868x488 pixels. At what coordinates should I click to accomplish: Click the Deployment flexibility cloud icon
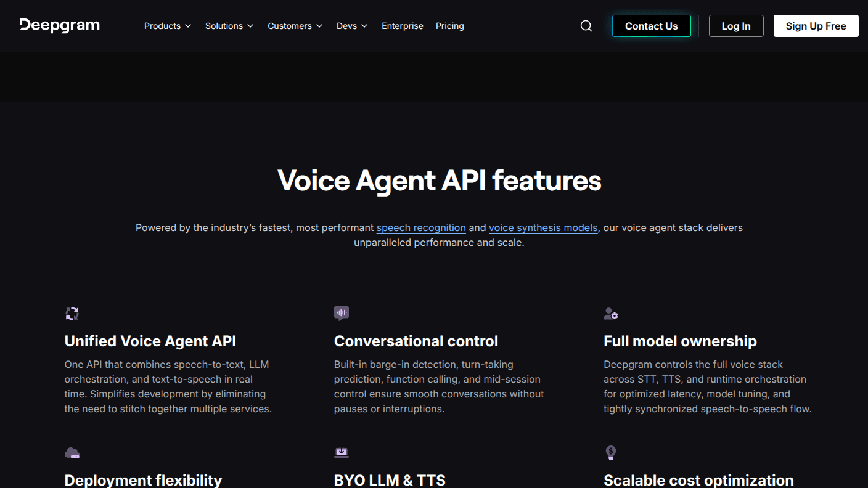click(x=72, y=453)
